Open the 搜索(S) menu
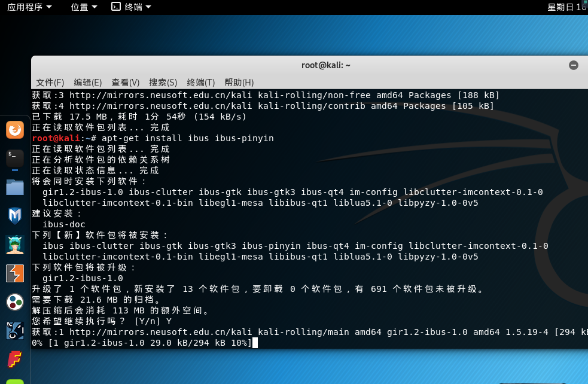This screenshot has width=588, height=384. [x=163, y=83]
